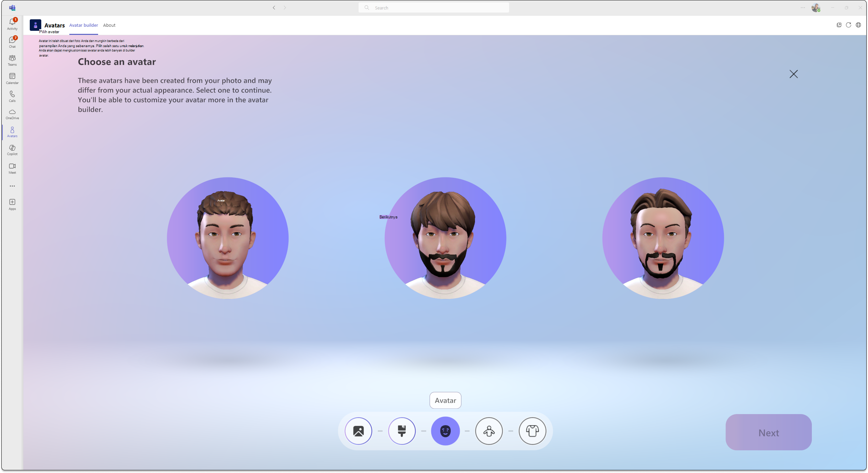Select the face Avatar step
This screenshot has width=868, height=473.
(x=445, y=431)
